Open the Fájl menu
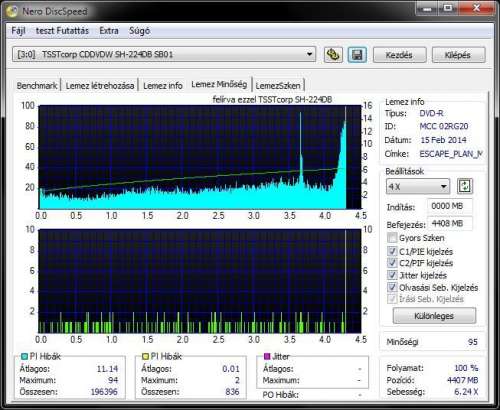This screenshot has width=500, height=410. pyautogui.click(x=18, y=31)
